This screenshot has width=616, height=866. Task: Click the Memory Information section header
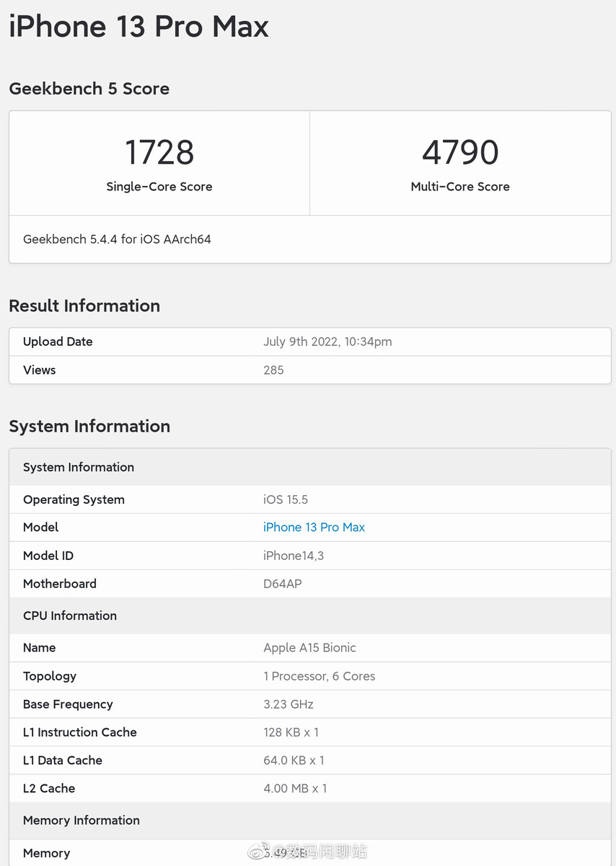point(82,821)
